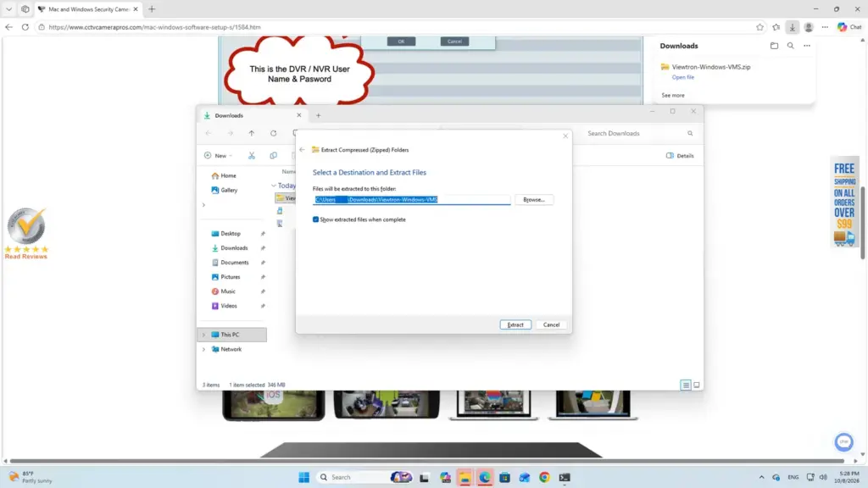The image size is (868, 488).
Task: Click the Search Downloads box
Action: (639, 133)
